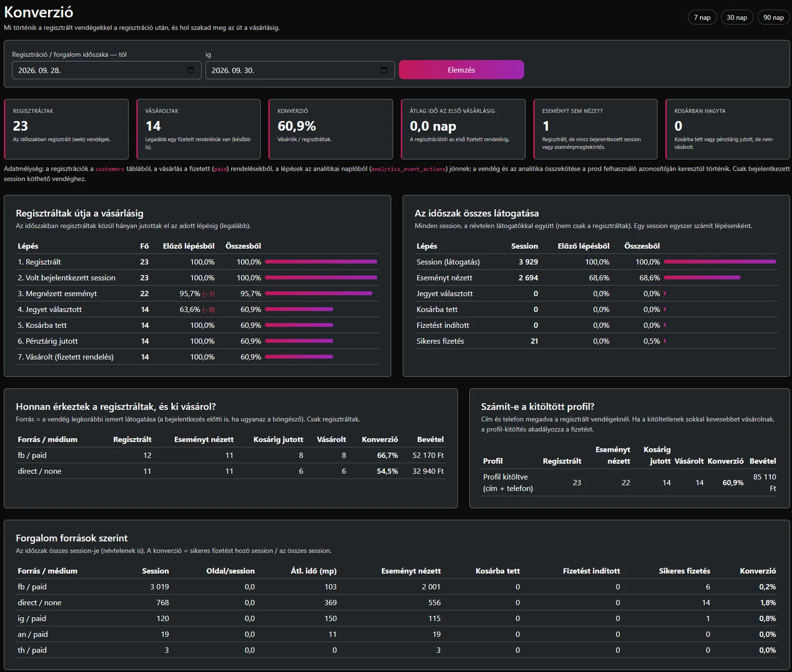Viewport: 792px width, 672px height.
Task: Click the Vásároltak 14 stat card
Action: pyautogui.click(x=198, y=129)
